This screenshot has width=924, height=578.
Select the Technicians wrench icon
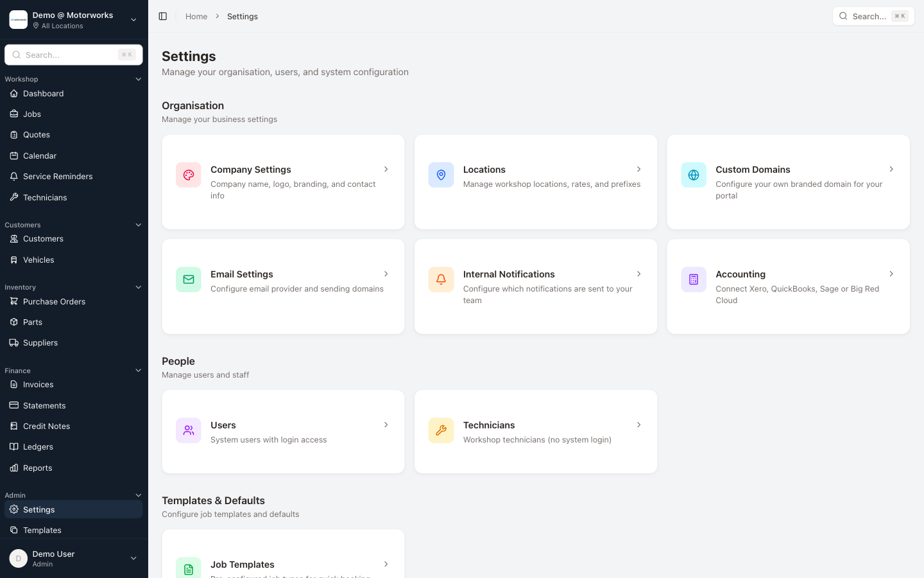(x=13, y=197)
